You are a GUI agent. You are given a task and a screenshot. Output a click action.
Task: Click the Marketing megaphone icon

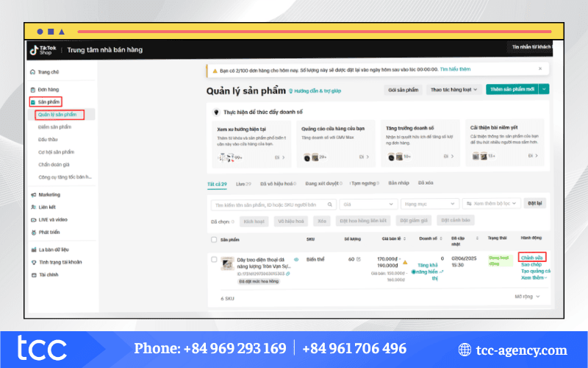[x=32, y=195]
